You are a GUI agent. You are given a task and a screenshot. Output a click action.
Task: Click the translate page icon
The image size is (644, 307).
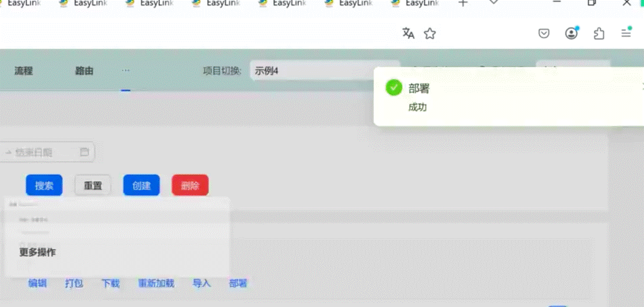(408, 34)
